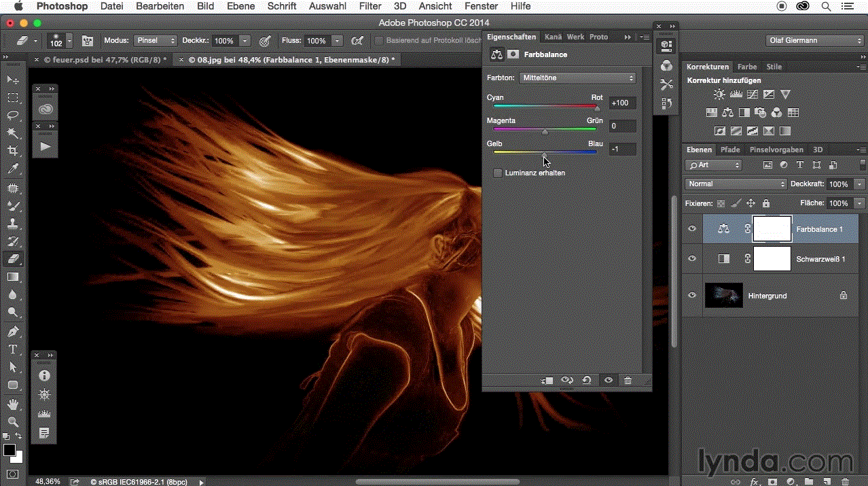Create new group folder icon

pos(809,481)
